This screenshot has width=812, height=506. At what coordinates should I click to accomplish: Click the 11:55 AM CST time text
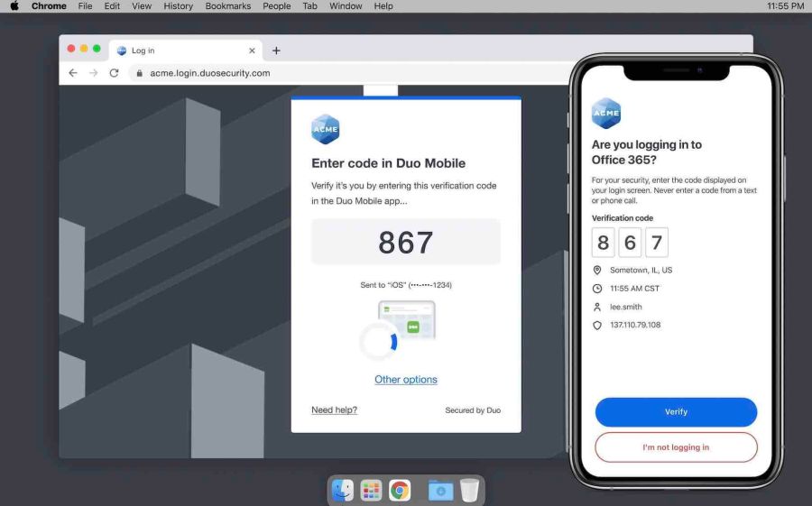pyautogui.click(x=634, y=289)
